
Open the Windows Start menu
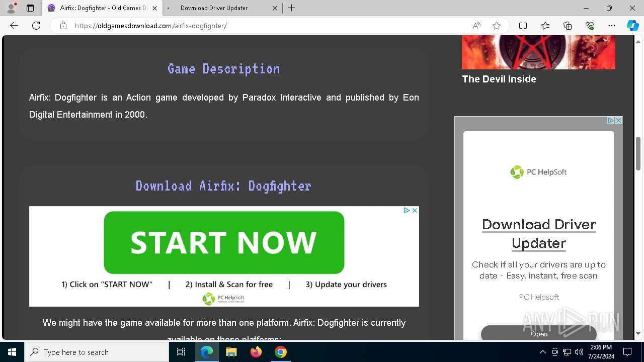click(x=12, y=352)
